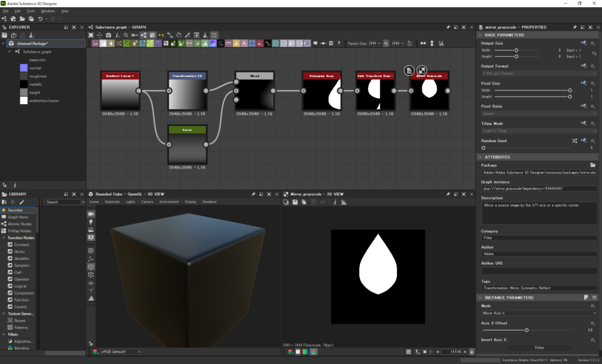This screenshot has width=602, height=364.
Task: Click the wrench icon in graph toolbar
Action: (188, 35)
